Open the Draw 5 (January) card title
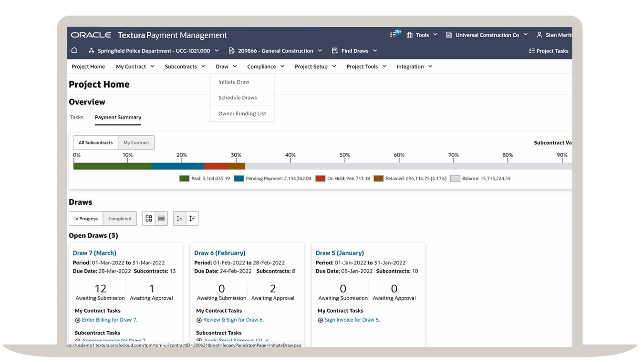The width and height of the screenshot is (641, 364). click(x=340, y=253)
